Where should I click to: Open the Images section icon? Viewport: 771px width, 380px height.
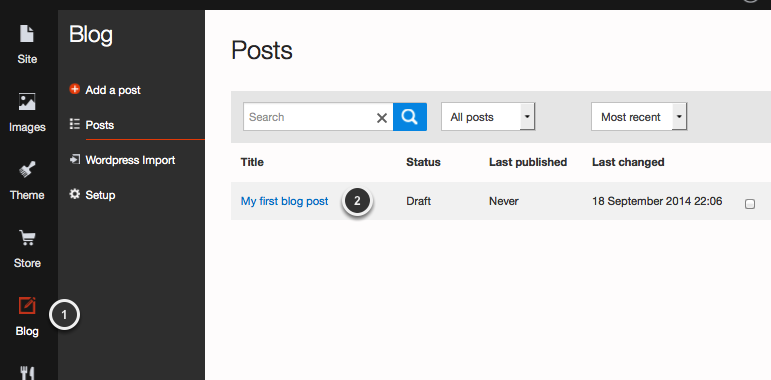click(27, 102)
